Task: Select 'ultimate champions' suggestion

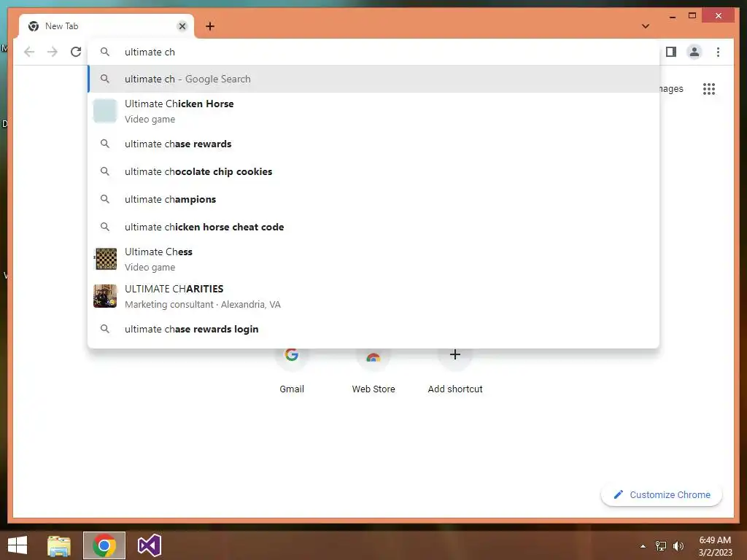Action: [373, 199]
